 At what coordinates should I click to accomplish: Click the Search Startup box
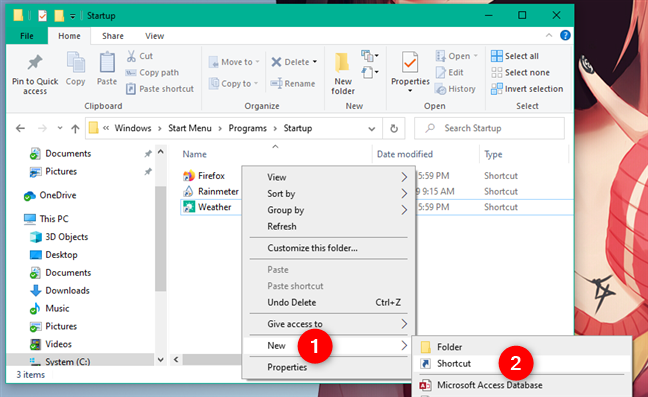[489, 128]
